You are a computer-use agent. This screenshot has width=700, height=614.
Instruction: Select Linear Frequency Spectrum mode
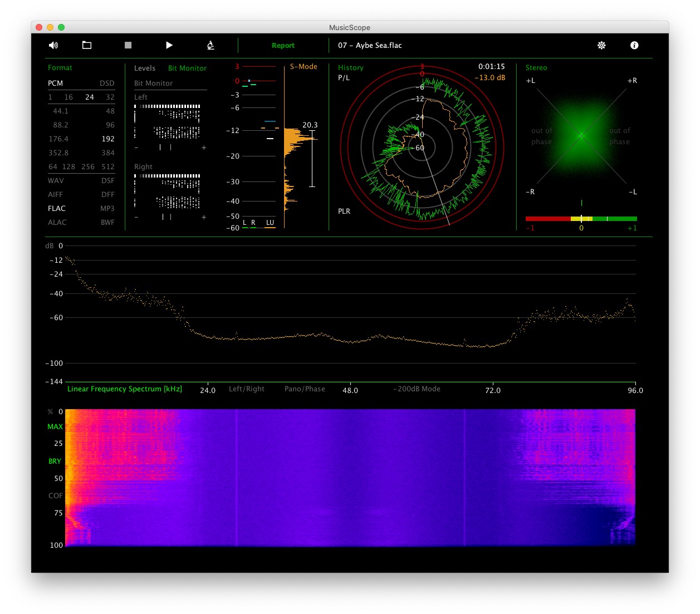(125, 389)
